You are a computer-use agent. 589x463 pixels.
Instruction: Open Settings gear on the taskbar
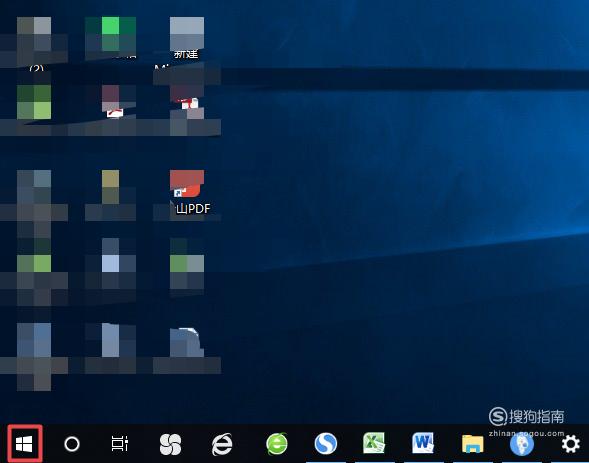pos(571,444)
